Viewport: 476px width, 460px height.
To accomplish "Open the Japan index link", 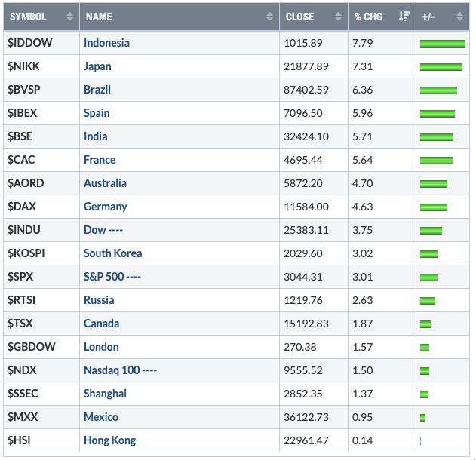I will (99, 66).
